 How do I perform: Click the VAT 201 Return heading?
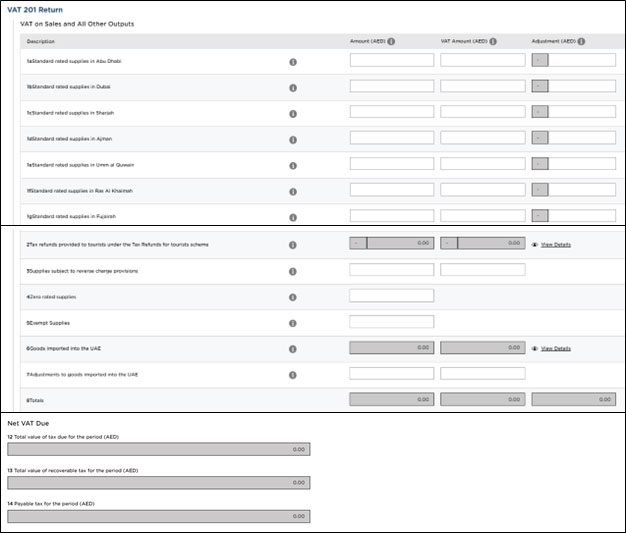pyautogui.click(x=35, y=10)
